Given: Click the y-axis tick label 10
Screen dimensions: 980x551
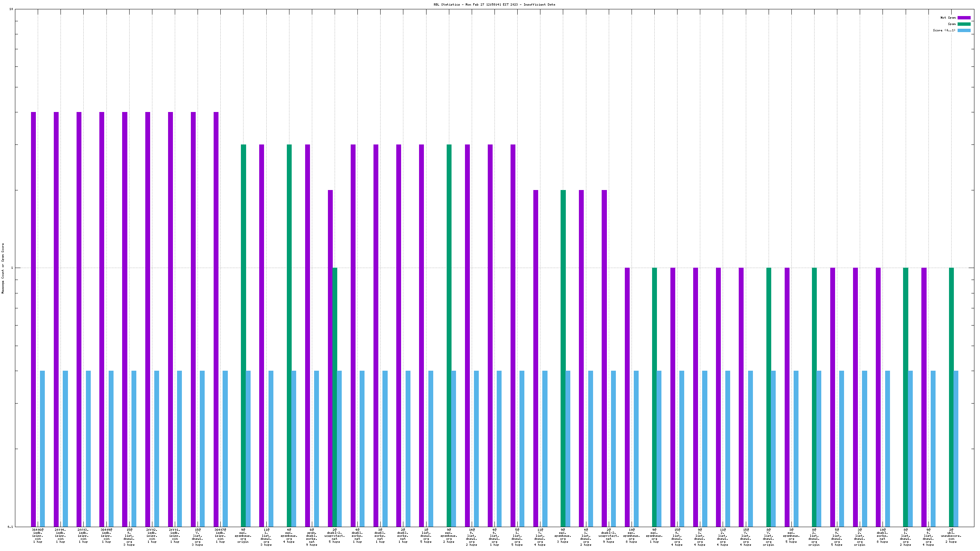Looking at the screenshot, I should pos(11,9).
